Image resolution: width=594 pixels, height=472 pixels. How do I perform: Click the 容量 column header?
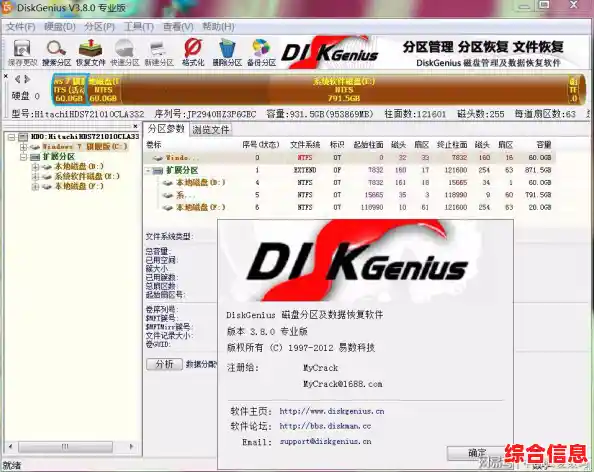click(x=544, y=145)
